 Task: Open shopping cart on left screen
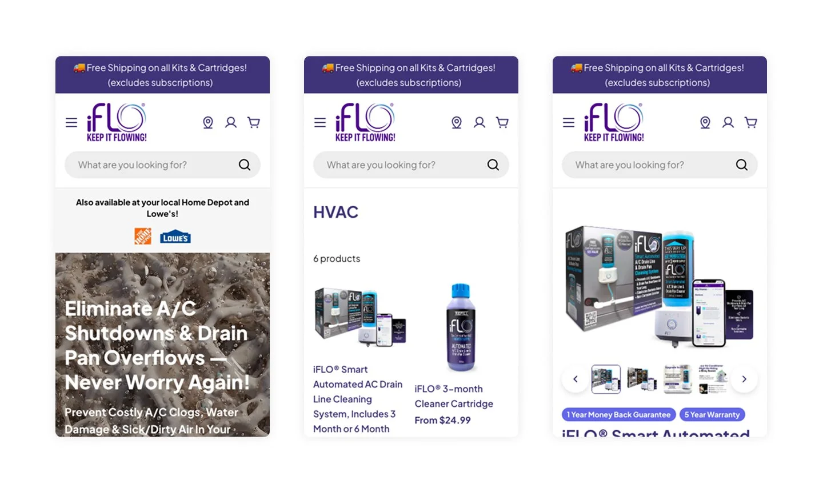coord(254,122)
